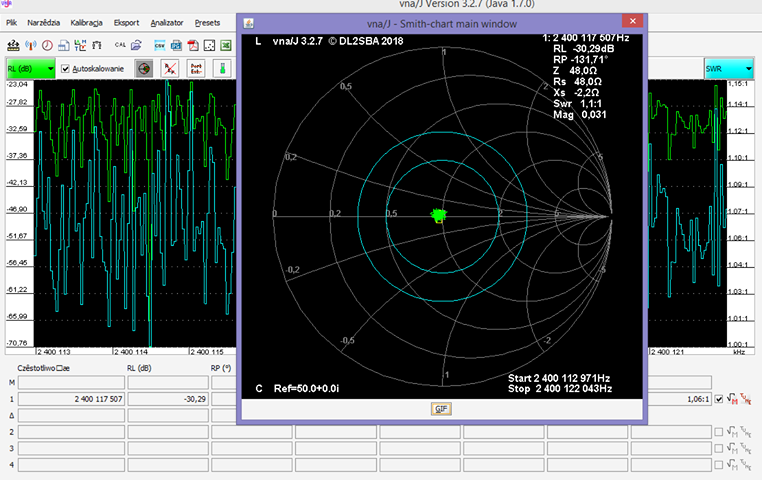Export chart as JPG image icon

click(x=176, y=46)
